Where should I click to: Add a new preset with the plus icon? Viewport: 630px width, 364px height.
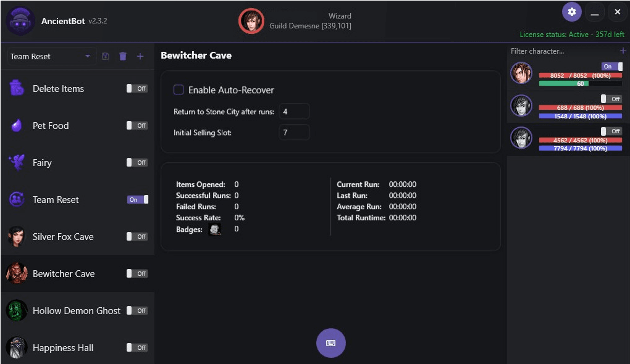tap(140, 56)
